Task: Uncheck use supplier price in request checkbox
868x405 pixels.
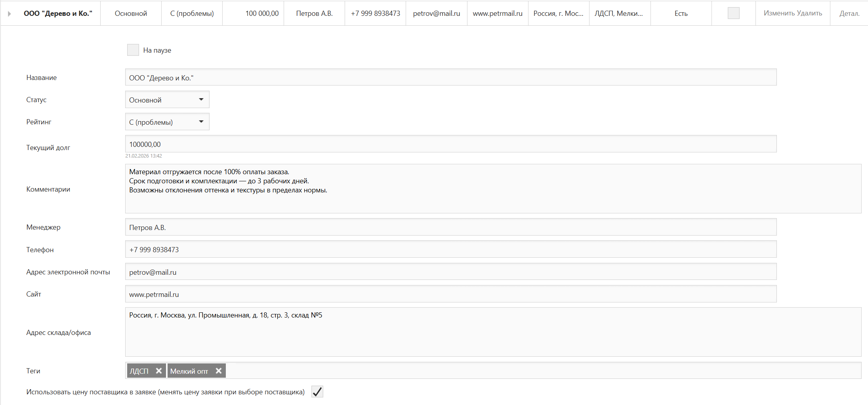Action: coord(317,392)
